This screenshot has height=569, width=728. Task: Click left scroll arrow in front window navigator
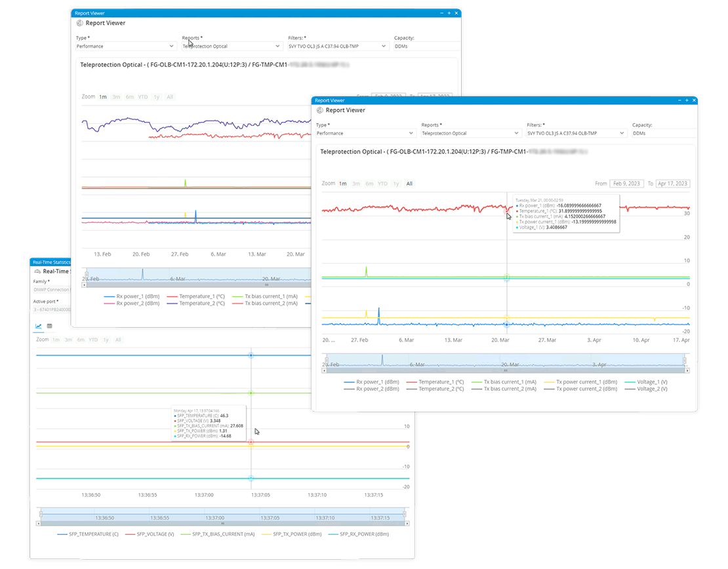pyautogui.click(x=323, y=370)
